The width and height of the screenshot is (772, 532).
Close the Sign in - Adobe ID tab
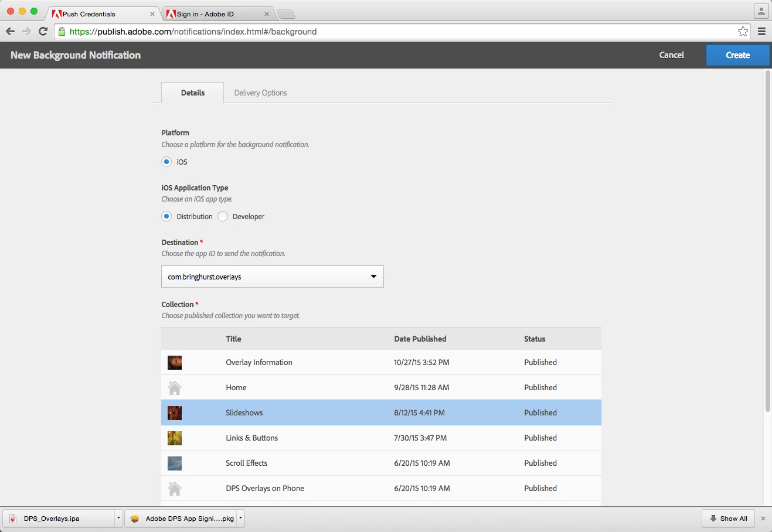coord(267,14)
